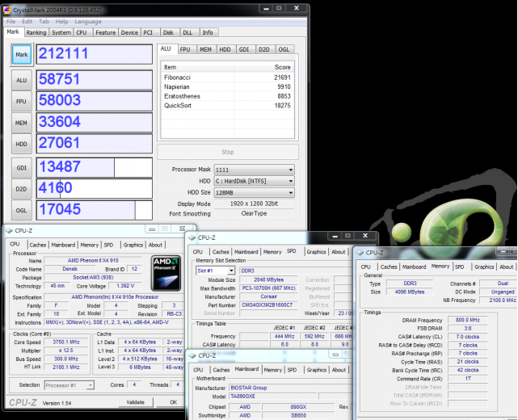
Task: Click the CPU-Z icon in the Mainboard window title bar
Action: tap(192, 355)
